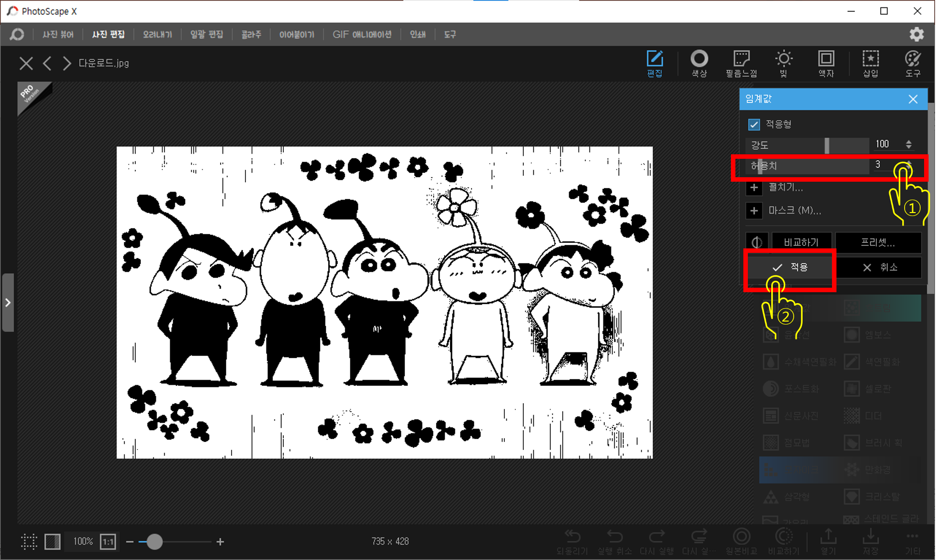
Task: Open the 도구 tab in the menu bar
Action: (x=450, y=34)
